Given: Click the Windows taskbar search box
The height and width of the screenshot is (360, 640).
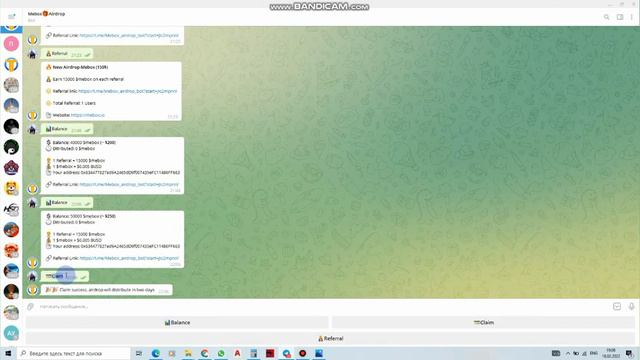Looking at the screenshot, I should (x=73, y=353).
